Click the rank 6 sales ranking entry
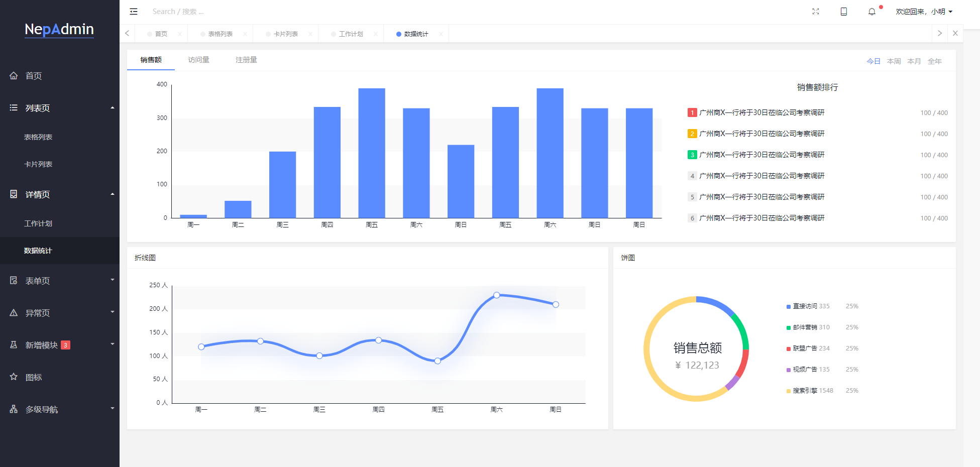The height and width of the screenshot is (467, 980). coord(818,218)
